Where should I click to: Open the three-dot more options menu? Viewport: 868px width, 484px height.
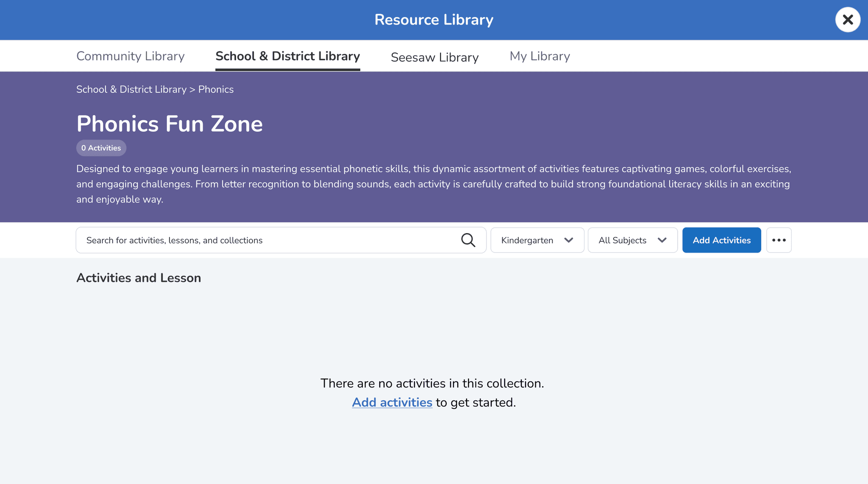click(x=779, y=240)
